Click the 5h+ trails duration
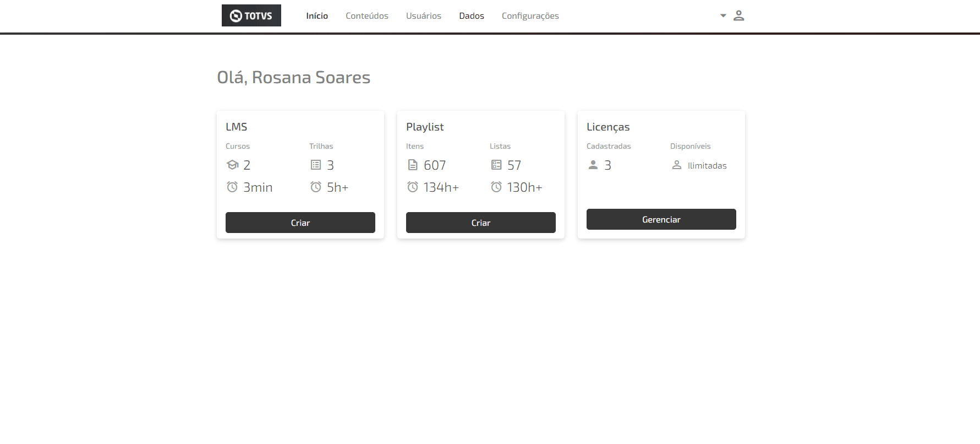This screenshot has height=444, width=980. tap(338, 187)
